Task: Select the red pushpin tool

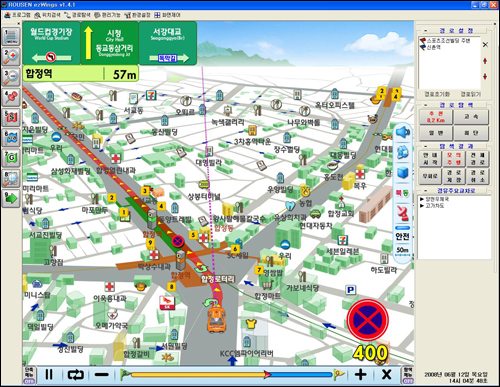Action: coord(11,97)
